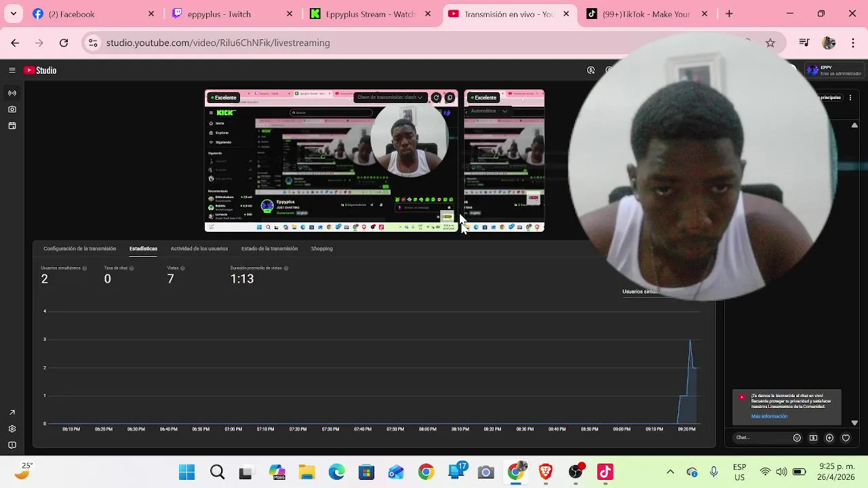The image size is (868, 488).
Task: Open the Shopping tab
Action: coord(321,249)
